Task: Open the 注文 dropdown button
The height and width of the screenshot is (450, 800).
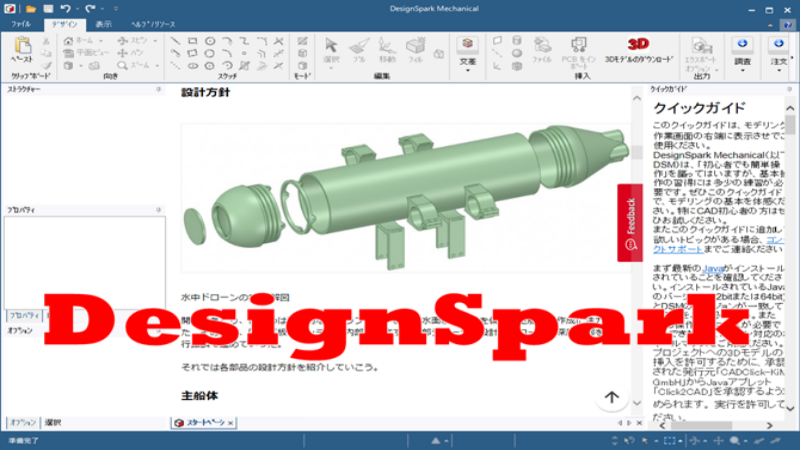Action: (x=779, y=54)
